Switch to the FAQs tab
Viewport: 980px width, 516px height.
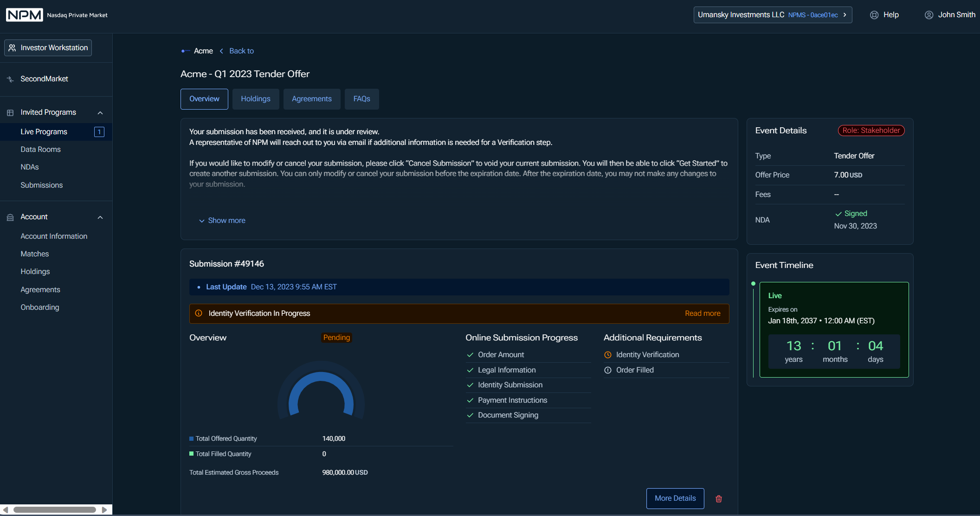(x=362, y=99)
